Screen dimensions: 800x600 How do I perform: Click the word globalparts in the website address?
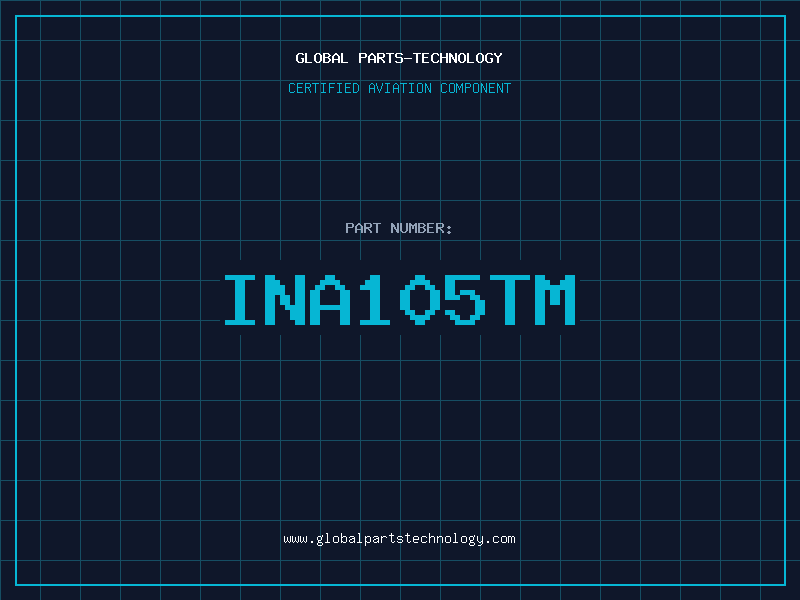tap(360, 539)
